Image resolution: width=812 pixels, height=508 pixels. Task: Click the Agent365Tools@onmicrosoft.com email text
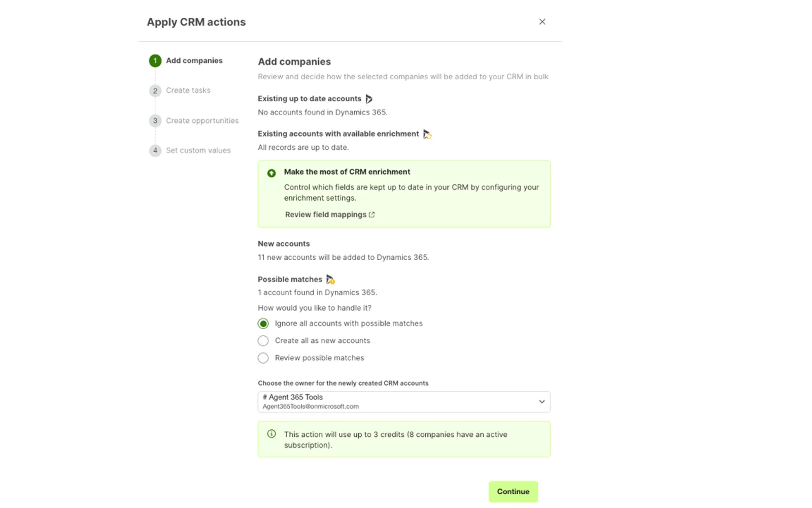click(311, 406)
